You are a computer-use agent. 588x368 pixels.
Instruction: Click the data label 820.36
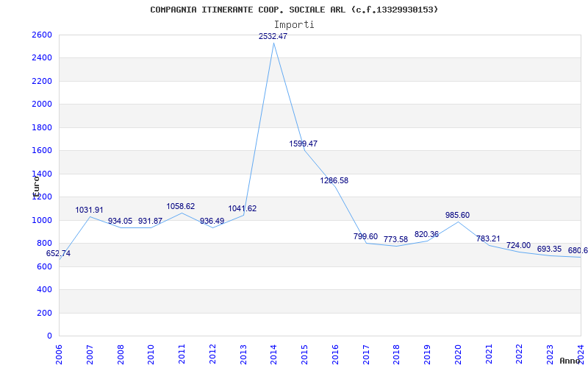click(427, 235)
